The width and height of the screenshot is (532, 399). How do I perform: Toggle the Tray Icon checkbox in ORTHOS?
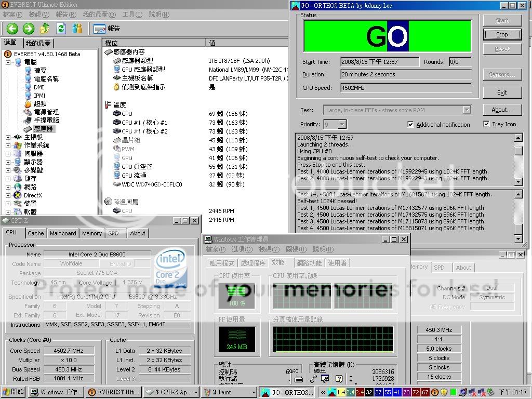(486, 124)
